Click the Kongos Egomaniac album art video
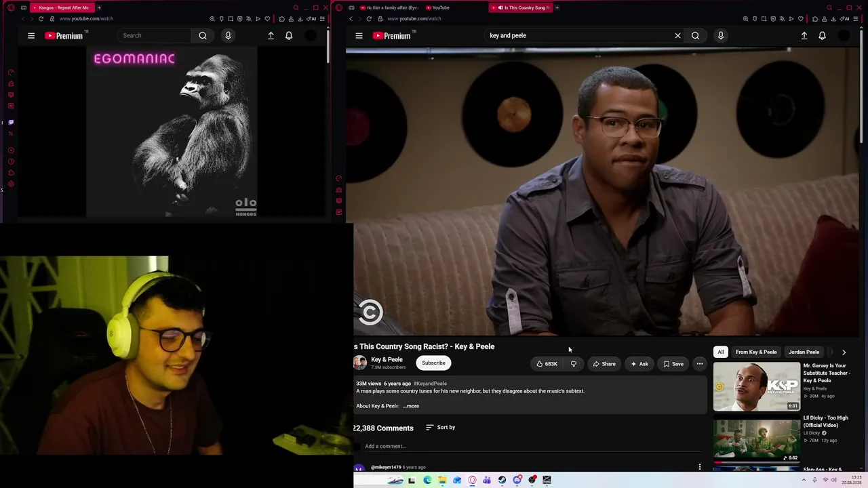 tap(172, 133)
